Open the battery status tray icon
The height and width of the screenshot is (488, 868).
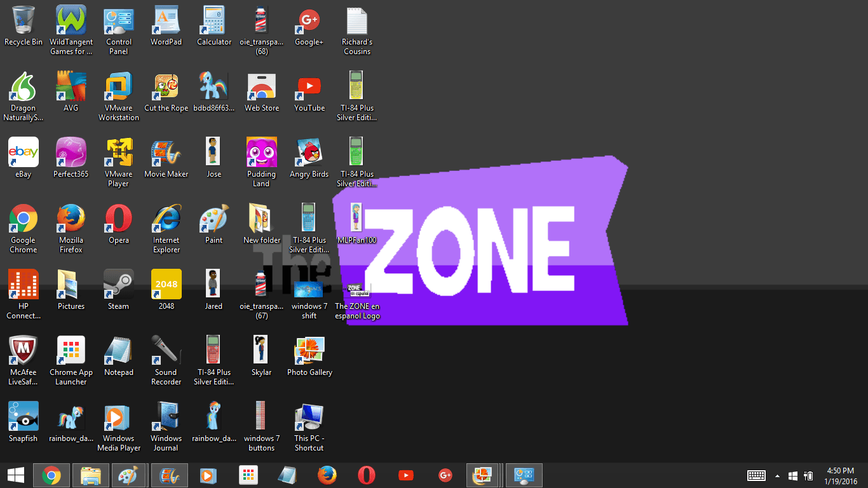pyautogui.click(x=809, y=475)
